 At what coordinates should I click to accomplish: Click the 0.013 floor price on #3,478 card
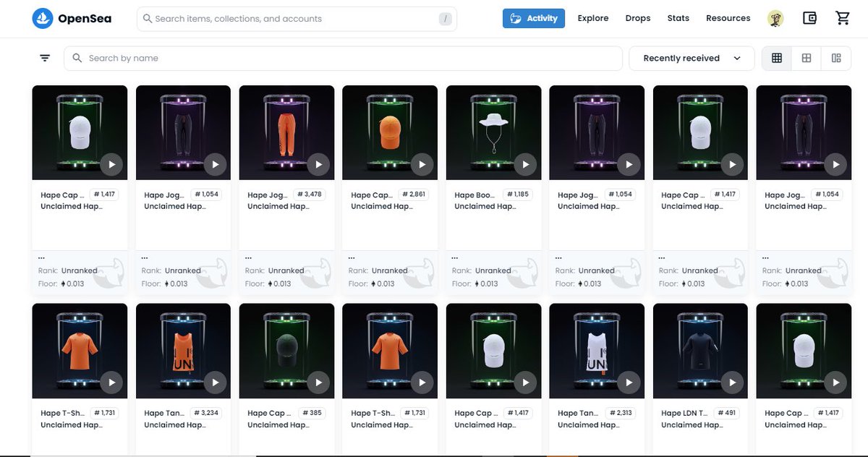[x=278, y=283]
